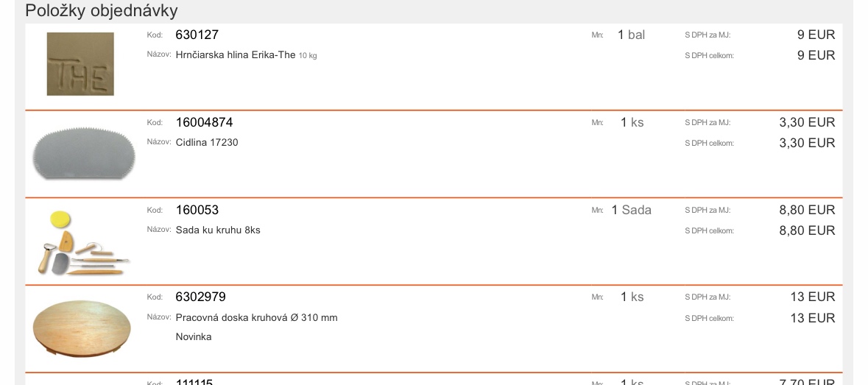This screenshot has width=868, height=385.
Task: Open the round wooden board image
Action: [82, 329]
